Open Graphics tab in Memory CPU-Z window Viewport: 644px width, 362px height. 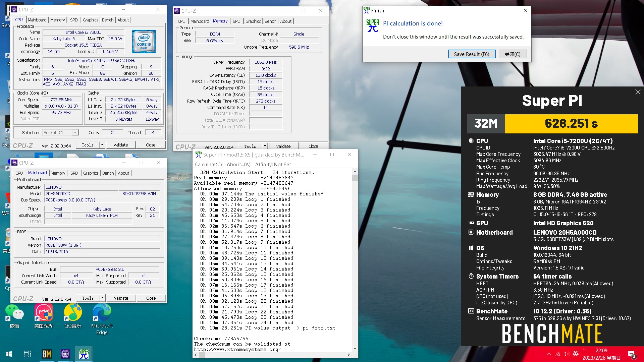click(253, 21)
